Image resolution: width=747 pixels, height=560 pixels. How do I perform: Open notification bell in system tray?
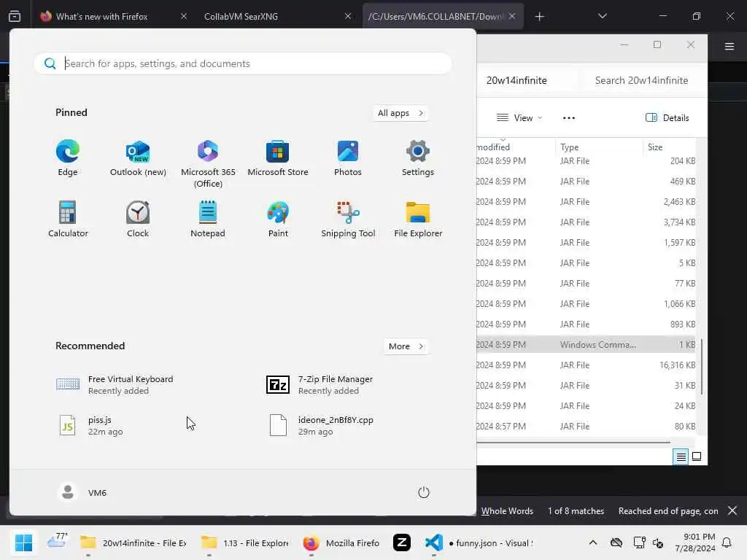point(727,542)
